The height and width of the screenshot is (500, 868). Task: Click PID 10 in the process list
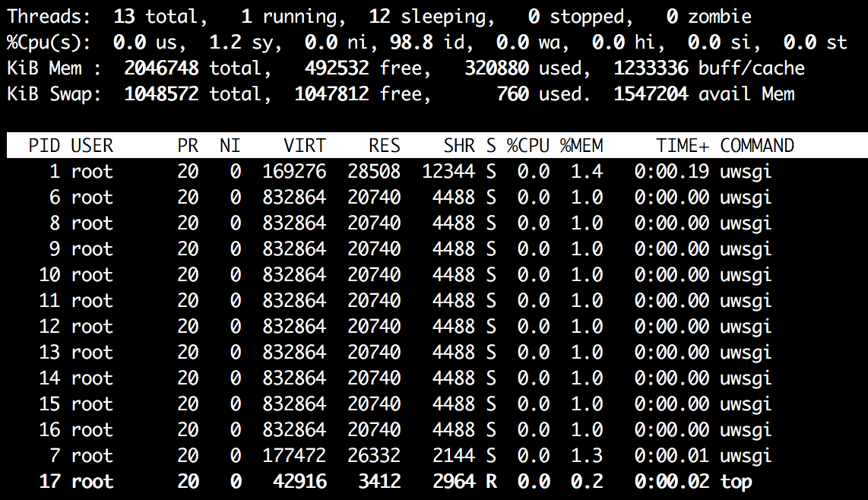[49, 274]
